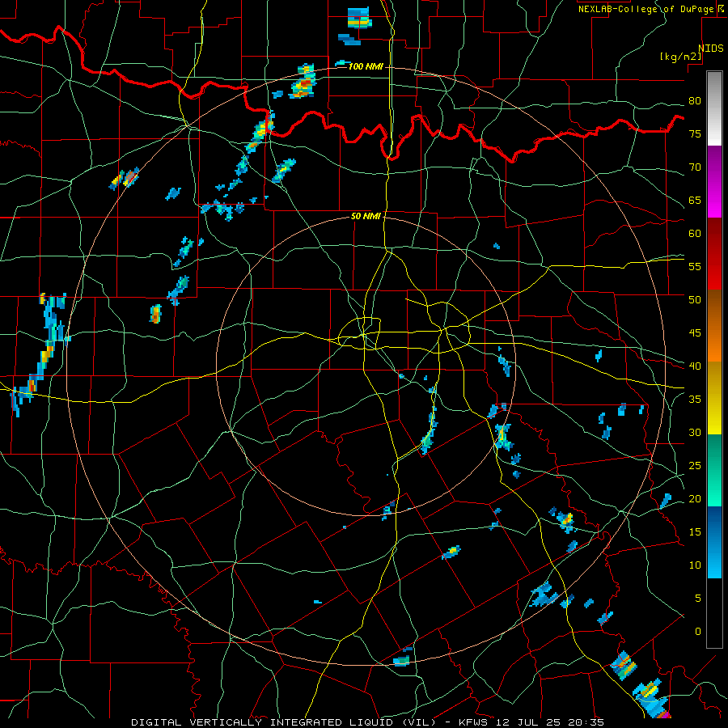Click the legend value 80
The width and height of the screenshot is (728, 728).
point(695,101)
